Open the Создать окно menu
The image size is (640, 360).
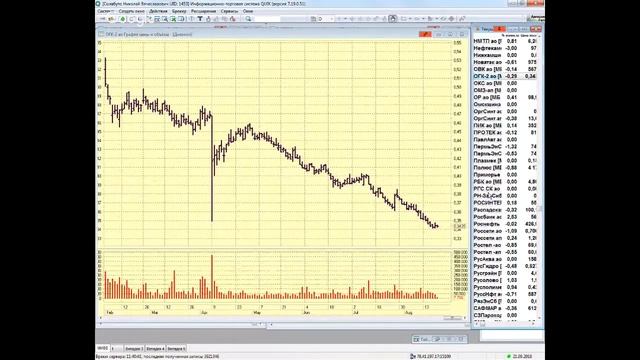[x=131, y=11]
